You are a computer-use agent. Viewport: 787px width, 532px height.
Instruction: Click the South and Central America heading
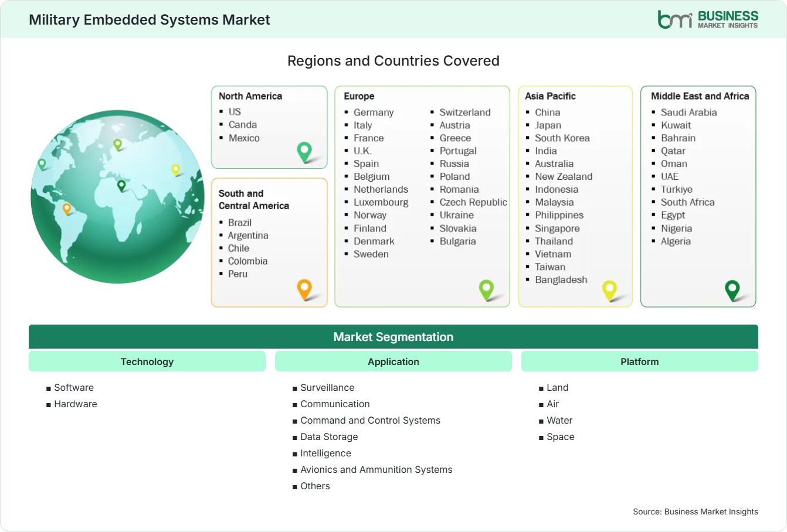click(254, 199)
